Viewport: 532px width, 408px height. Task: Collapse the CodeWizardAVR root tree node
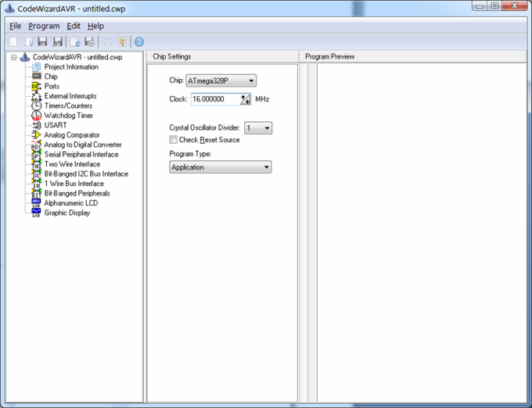[13, 57]
